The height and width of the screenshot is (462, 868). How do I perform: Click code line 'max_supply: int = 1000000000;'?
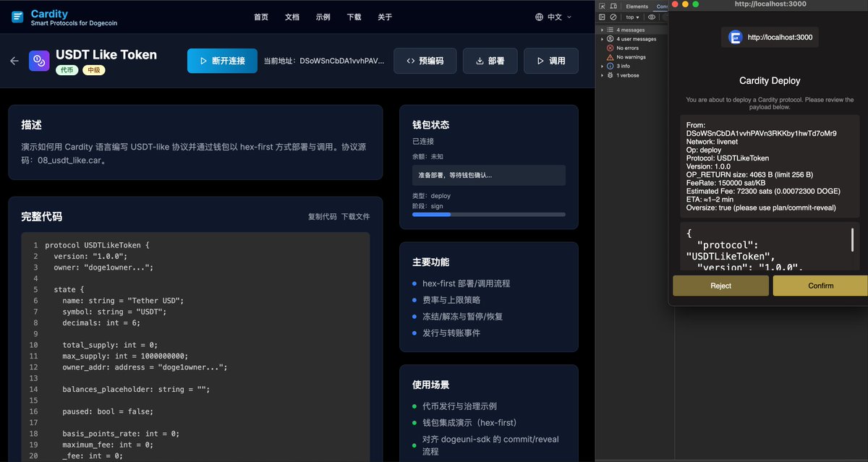124,356
